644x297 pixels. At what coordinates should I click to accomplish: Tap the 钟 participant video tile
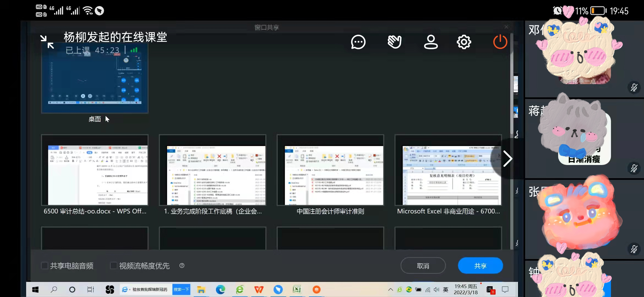584,279
